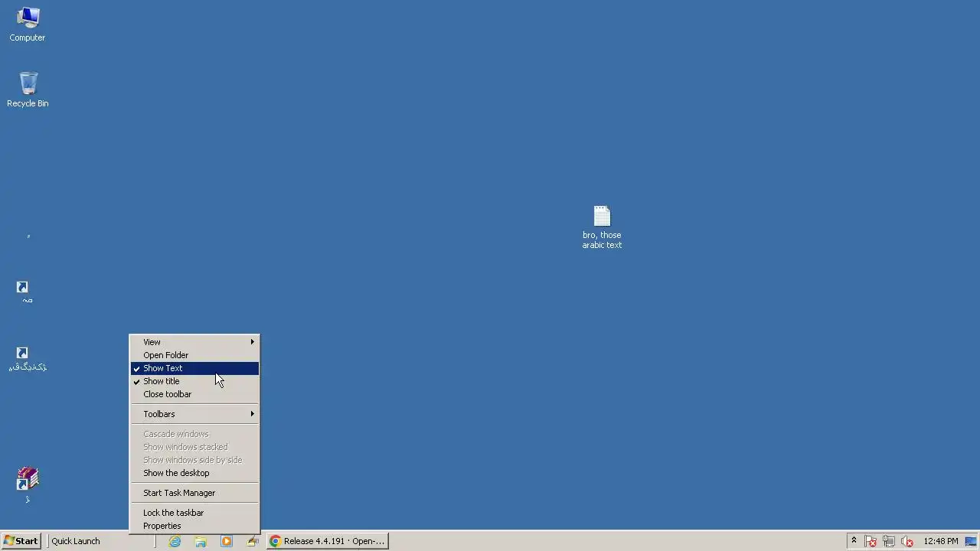
Task: Show hidden tray icons chevron
Action: pyautogui.click(x=854, y=541)
